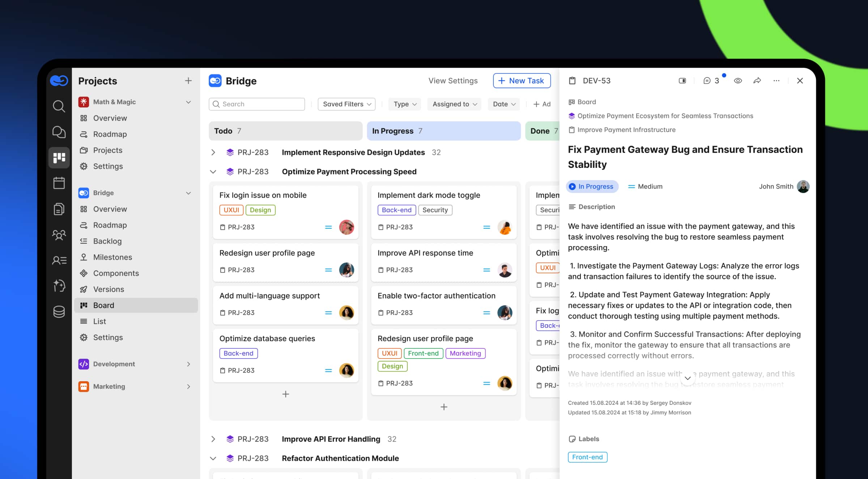
Task: Toggle side panel layout icon
Action: point(682,81)
